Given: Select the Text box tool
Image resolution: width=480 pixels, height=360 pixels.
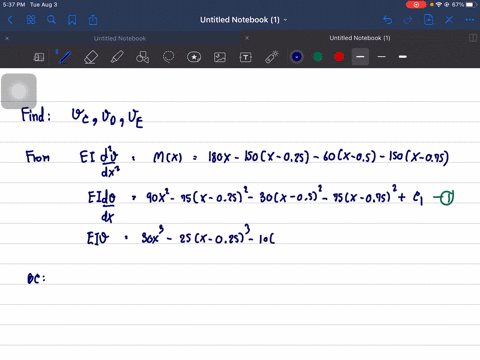Looking at the screenshot, I should click(x=246, y=57).
